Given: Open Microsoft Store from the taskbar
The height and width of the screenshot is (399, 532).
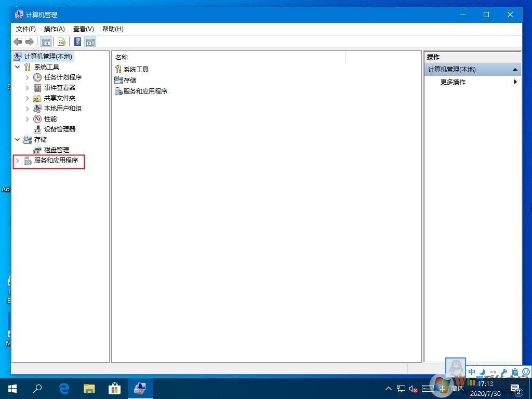Looking at the screenshot, I should click(x=114, y=388).
